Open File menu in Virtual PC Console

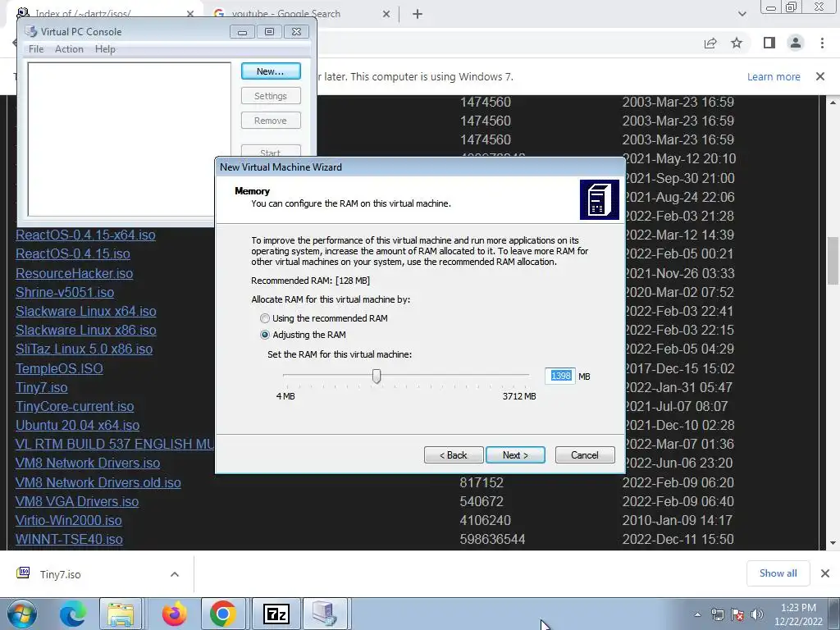(36, 48)
